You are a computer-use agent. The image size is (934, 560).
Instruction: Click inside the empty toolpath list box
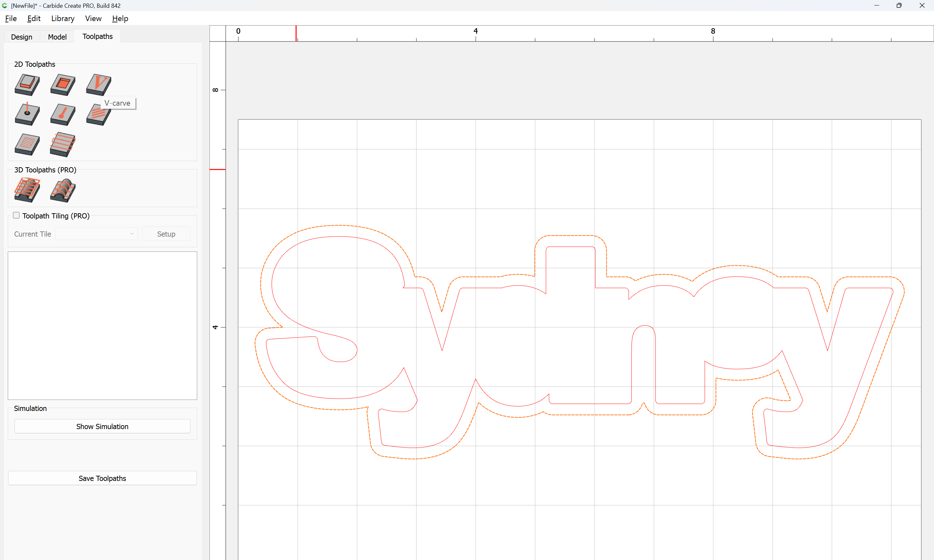point(102,325)
